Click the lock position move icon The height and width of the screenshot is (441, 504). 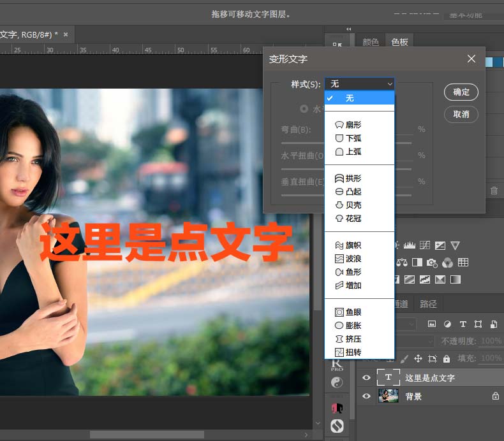click(x=419, y=359)
